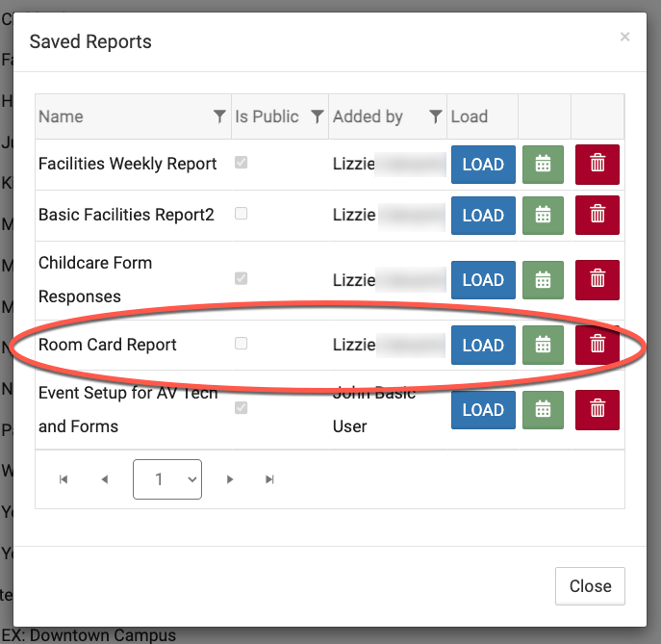Viewport: 661px width, 644px height.
Task: Delete the Facilities Weekly Report with trash icon
Action: click(597, 165)
